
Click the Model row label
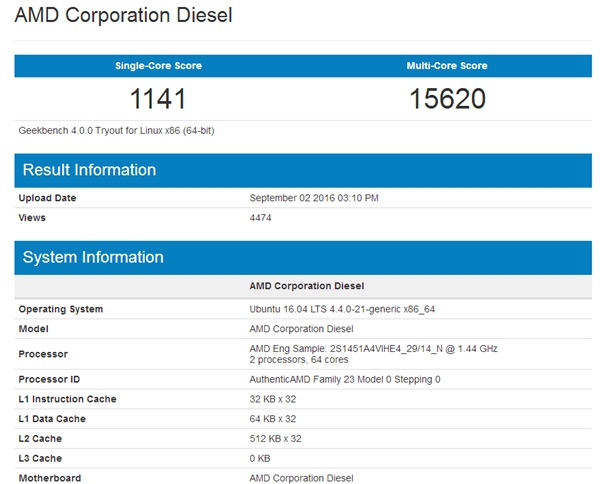click(x=34, y=329)
